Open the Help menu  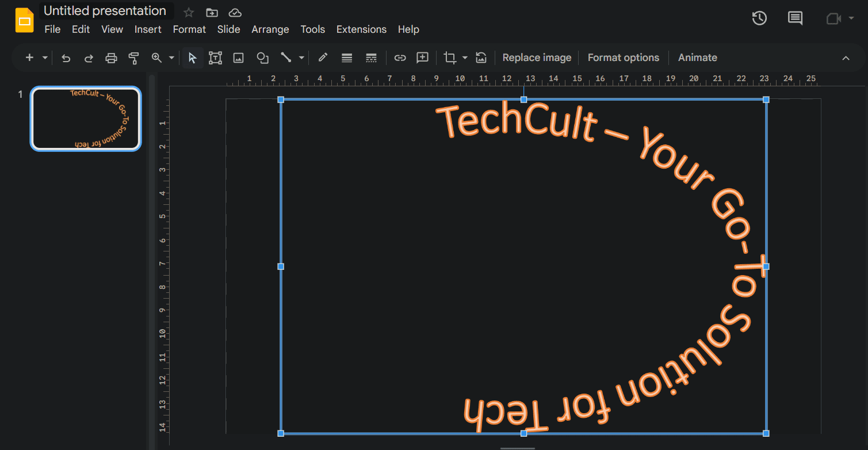point(408,29)
